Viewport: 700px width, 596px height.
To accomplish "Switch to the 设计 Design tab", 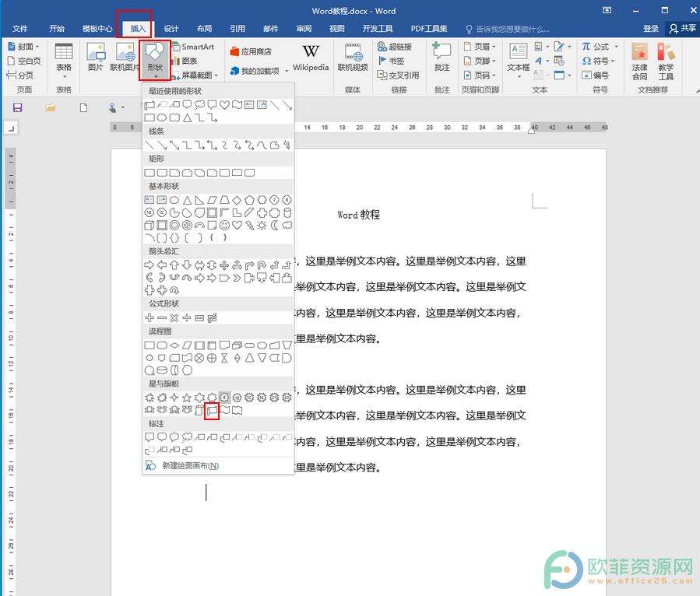I will [x=171, y=29].
